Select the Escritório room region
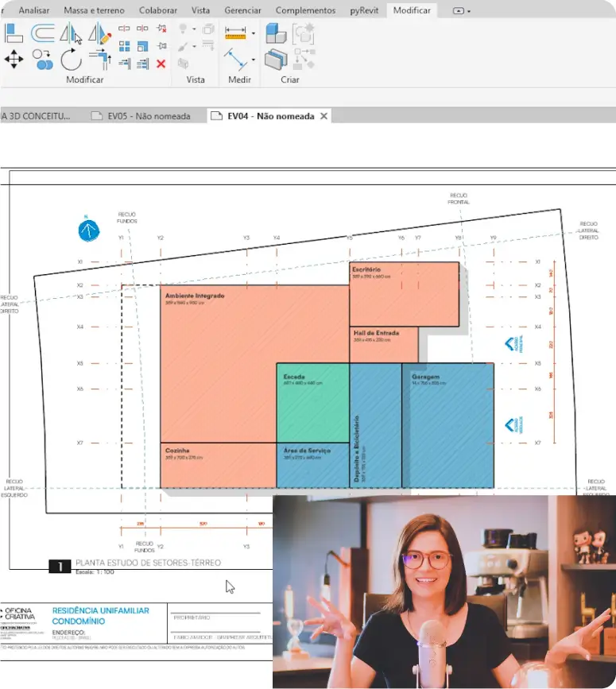616x689 pixels. pos(405,294)
